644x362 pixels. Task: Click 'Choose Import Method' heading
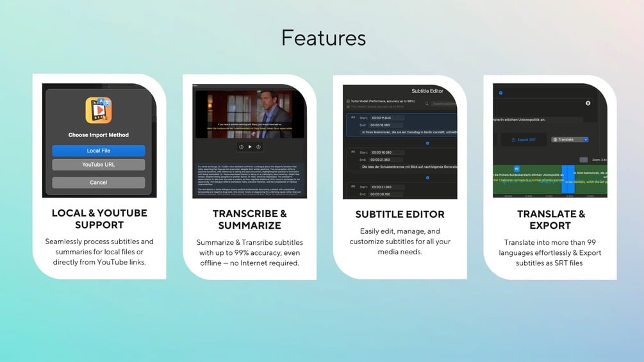(99, 135)
